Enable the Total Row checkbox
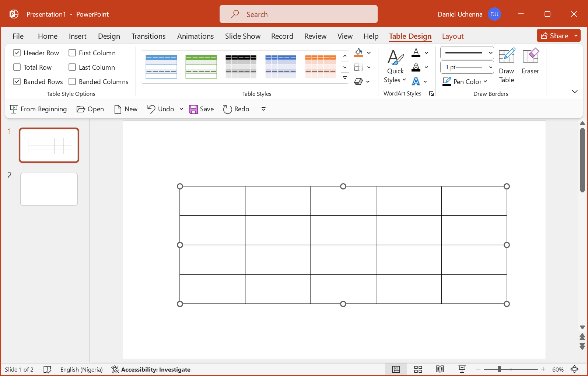The image size is (588, 376). click(17, 67)
